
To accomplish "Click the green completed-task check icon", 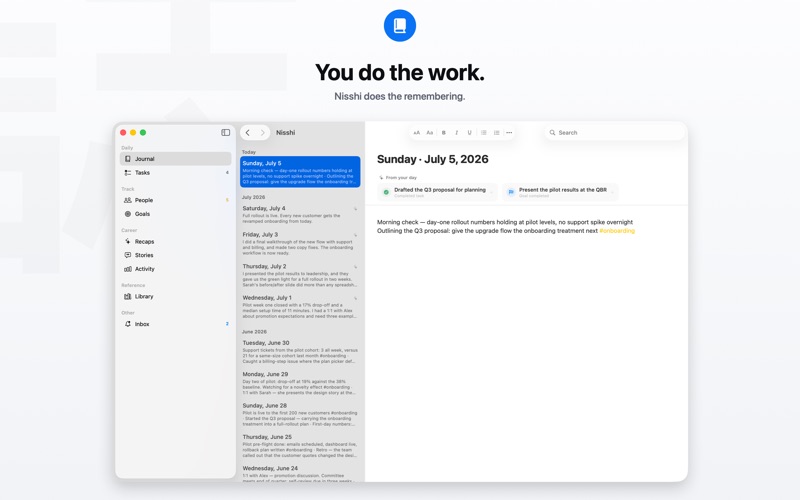I will pyautogui.click(x=386, y=192).
